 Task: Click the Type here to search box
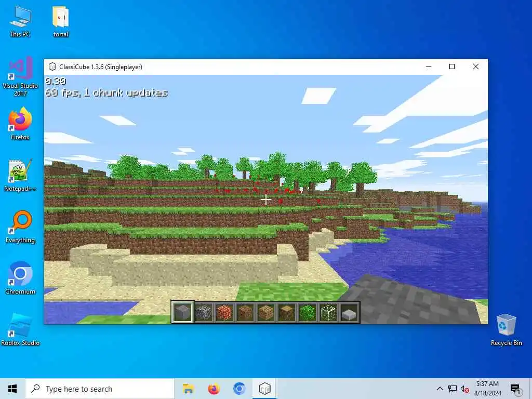100,389
